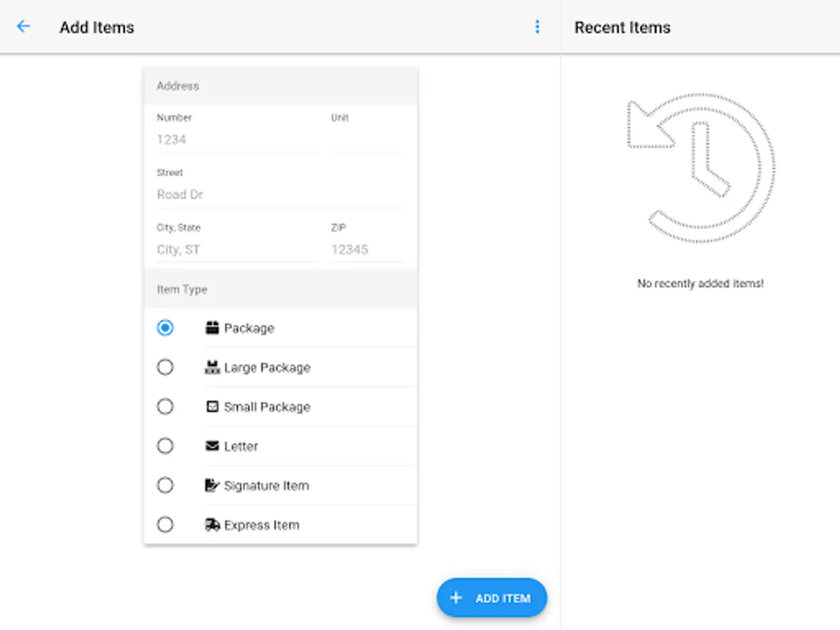Open the three-dot overflow menu
The image size is (840, 630).
pyautogui.click(x=537, y=27)
